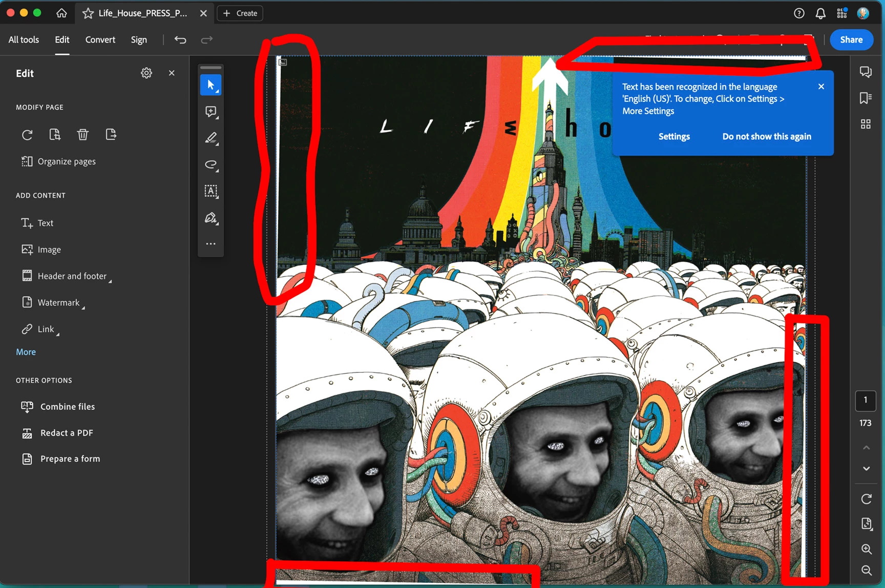
Task: Go to the previous page
Action: pyautogui.click(x=866, y=448)
